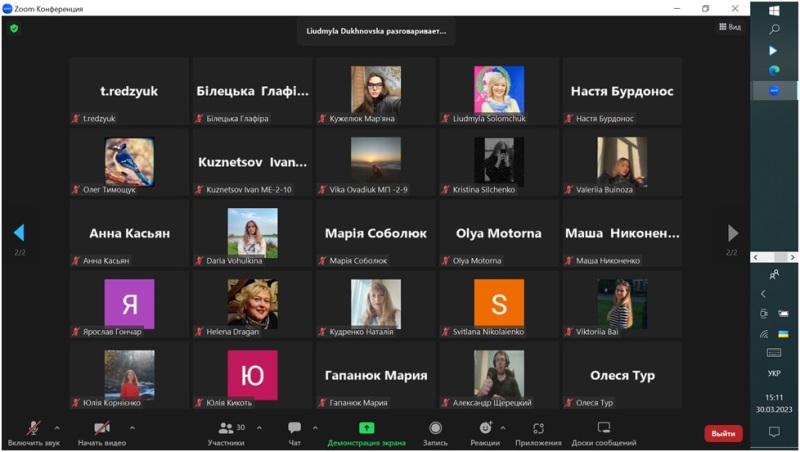The image size is (800, 452).
Task: Select Valeriia Buinoza tile
Action: point(622,162)
